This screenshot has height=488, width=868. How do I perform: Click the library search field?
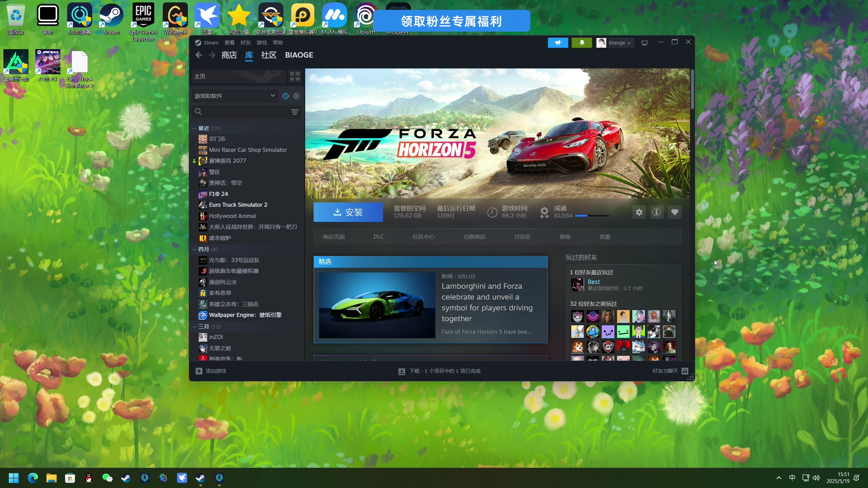pyautogui.click(x=241, y=112)
